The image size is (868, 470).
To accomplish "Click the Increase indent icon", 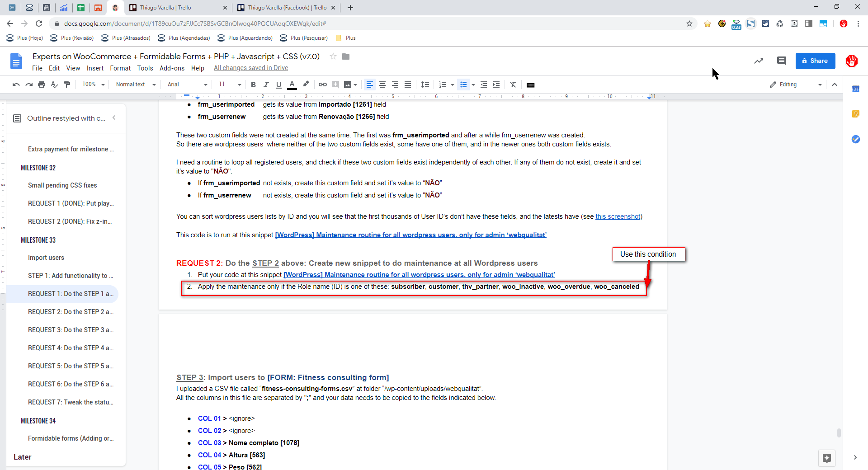I will click(496, 85).
